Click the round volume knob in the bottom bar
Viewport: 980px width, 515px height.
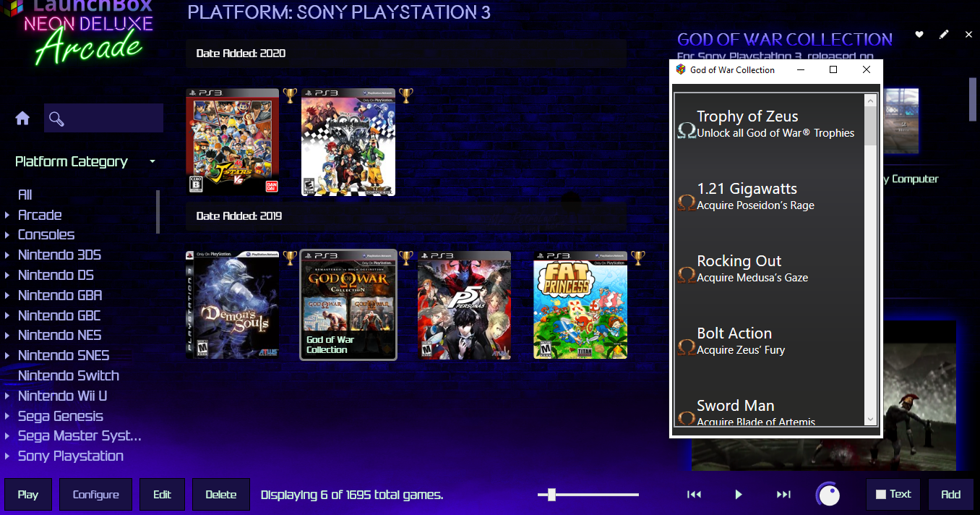[x=828, y=495]
